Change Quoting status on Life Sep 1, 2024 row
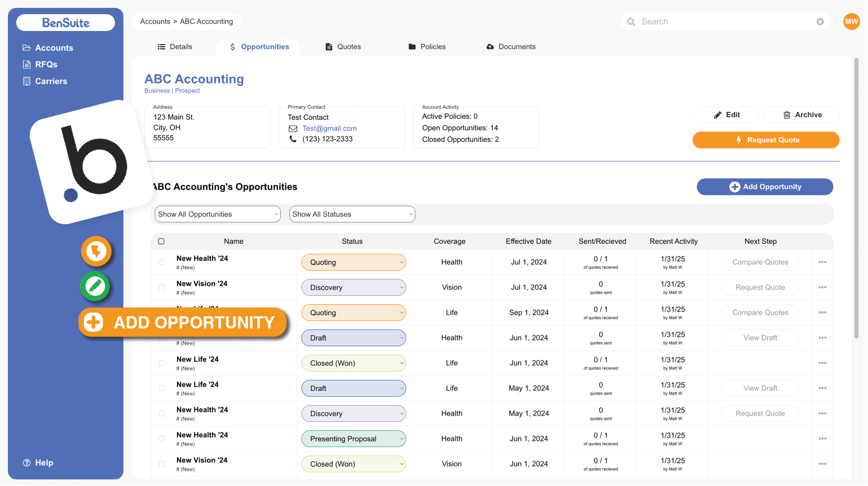Screen dimensions: 868x486 tap(353, 313)
